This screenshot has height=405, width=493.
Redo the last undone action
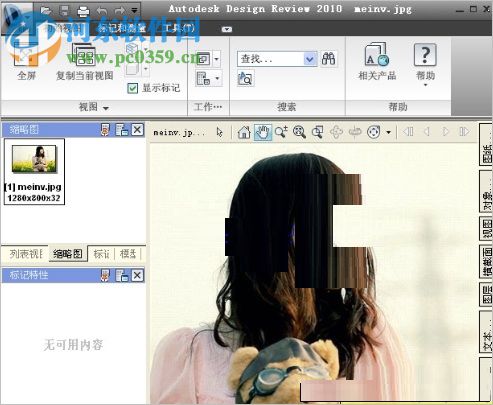(120, 11)
